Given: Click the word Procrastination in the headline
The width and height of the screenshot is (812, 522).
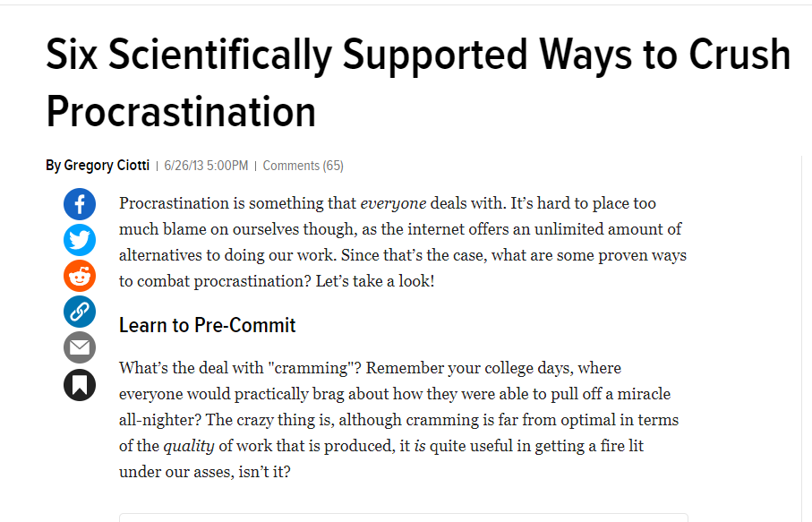Looking at the screenshot, I should 181,111.
